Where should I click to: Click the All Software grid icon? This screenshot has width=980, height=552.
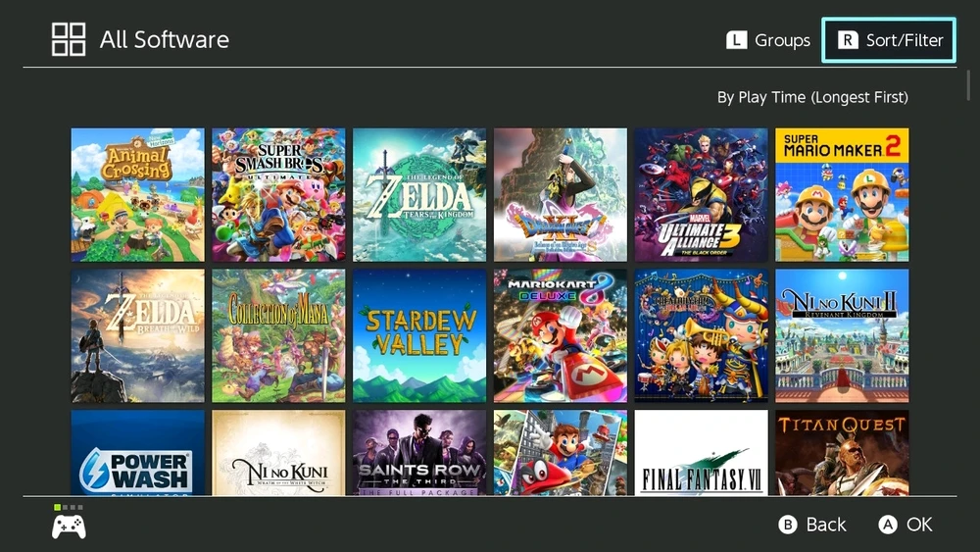69,39
